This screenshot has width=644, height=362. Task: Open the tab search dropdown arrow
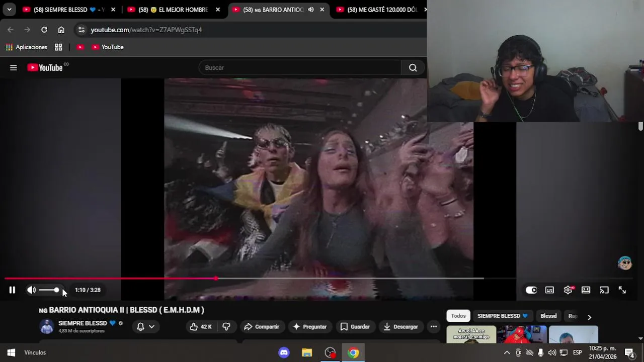[x=9, y=10]
